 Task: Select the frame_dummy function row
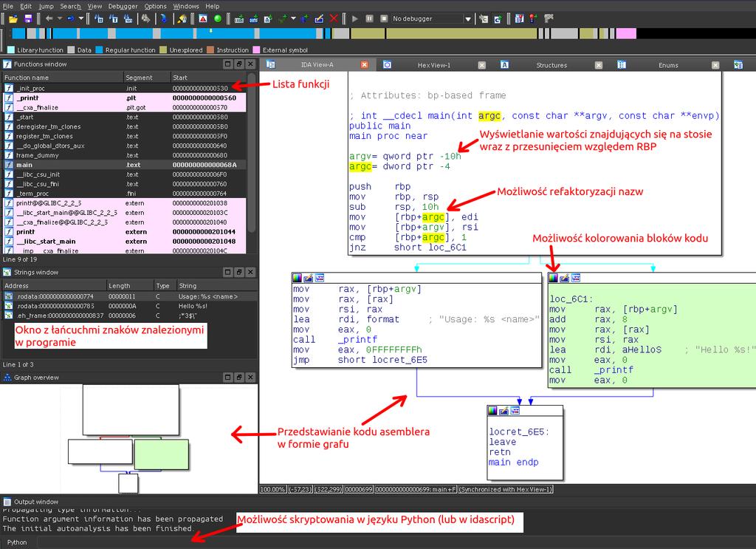(x=124, y=155)
